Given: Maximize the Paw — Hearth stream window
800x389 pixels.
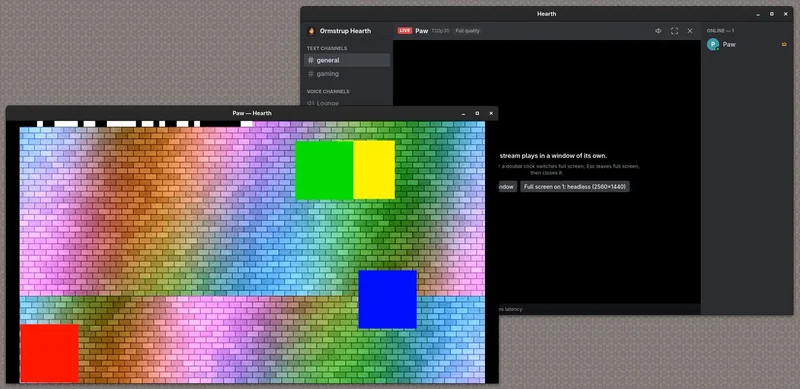Looking at the screenshot, I should tap(477, 113).
